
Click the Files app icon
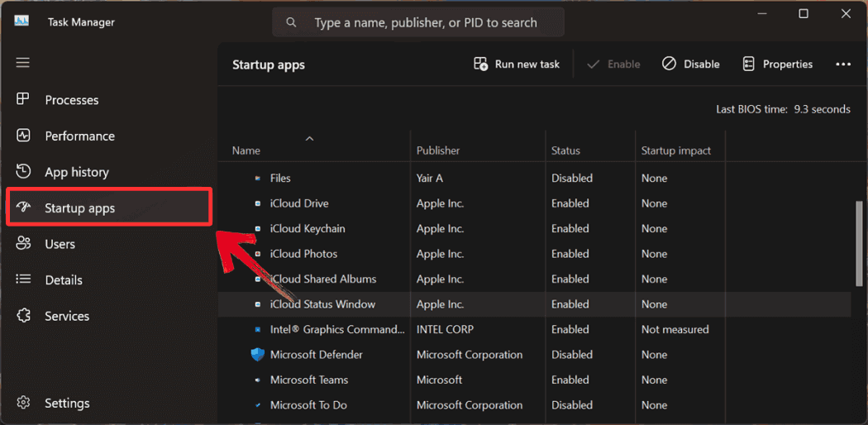point(257,179)
